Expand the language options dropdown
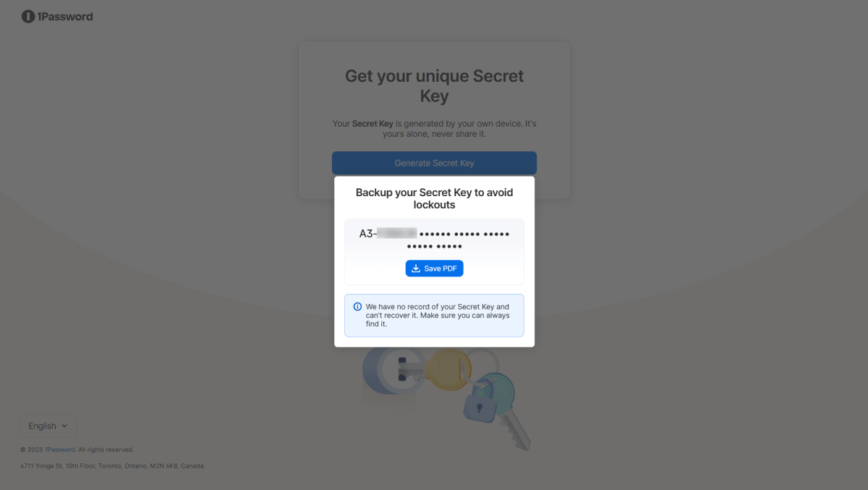 pyautogui.click(x=48, y=426)
